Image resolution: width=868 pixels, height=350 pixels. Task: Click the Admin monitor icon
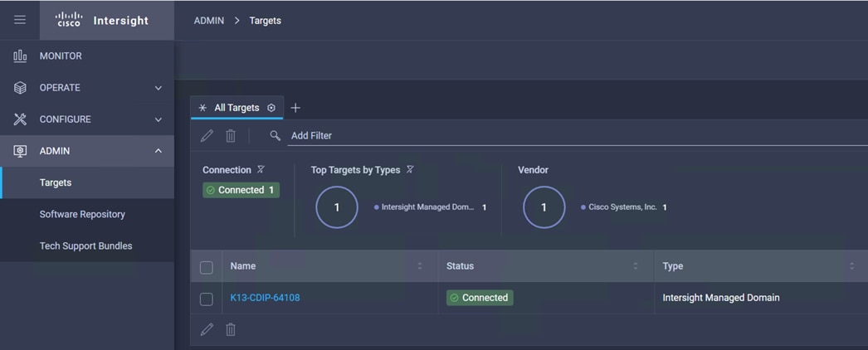[x=20, y=151]
